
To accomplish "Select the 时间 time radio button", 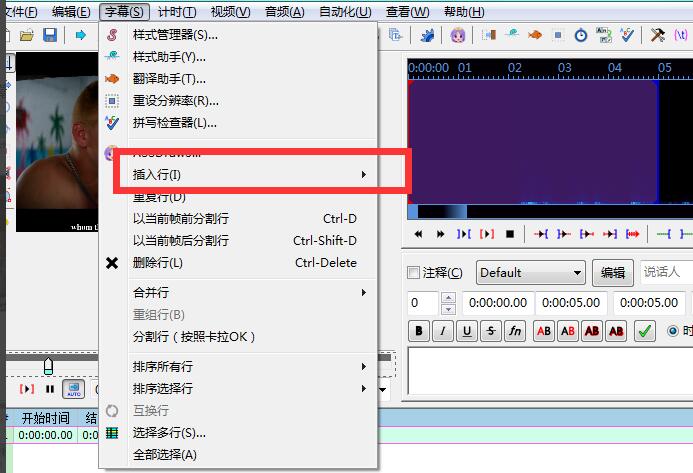I will click(673, 331).
